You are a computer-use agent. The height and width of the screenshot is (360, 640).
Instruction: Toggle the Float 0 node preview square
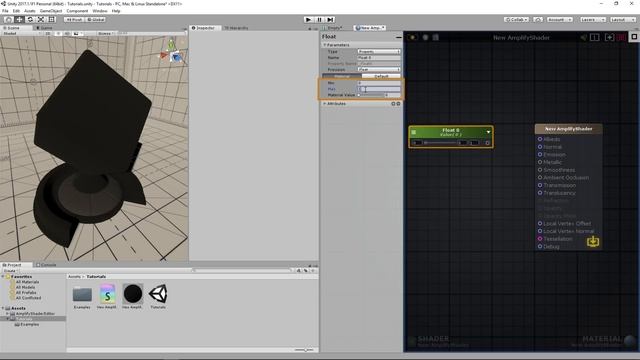(x=413, y=132)
